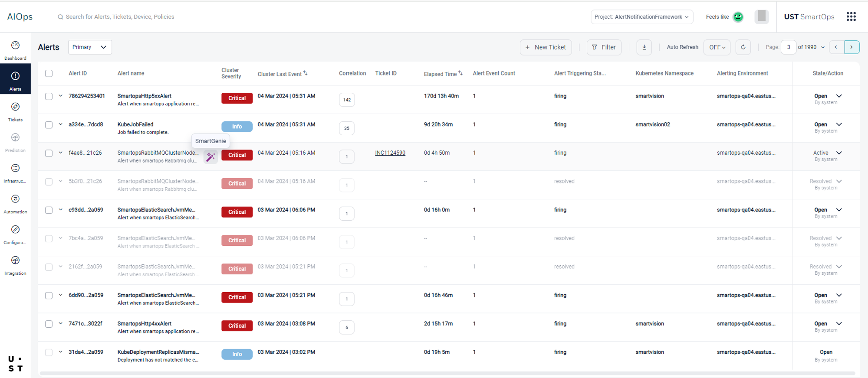Open the Integration sidebar icon
The width and height of the screenshot is (868, 378).
[15, 261]
